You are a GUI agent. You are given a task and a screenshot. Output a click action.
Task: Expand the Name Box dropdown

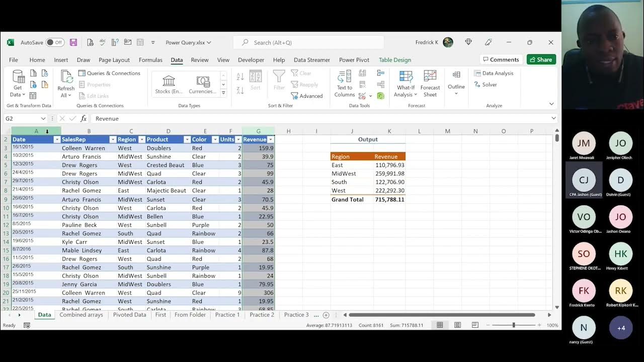point(43,119)
